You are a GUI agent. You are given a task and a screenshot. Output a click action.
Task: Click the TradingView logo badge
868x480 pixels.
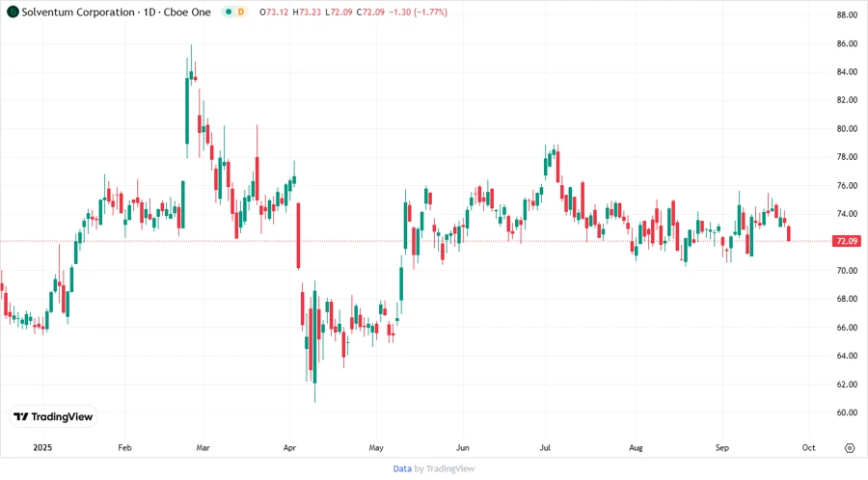[54, 416]
